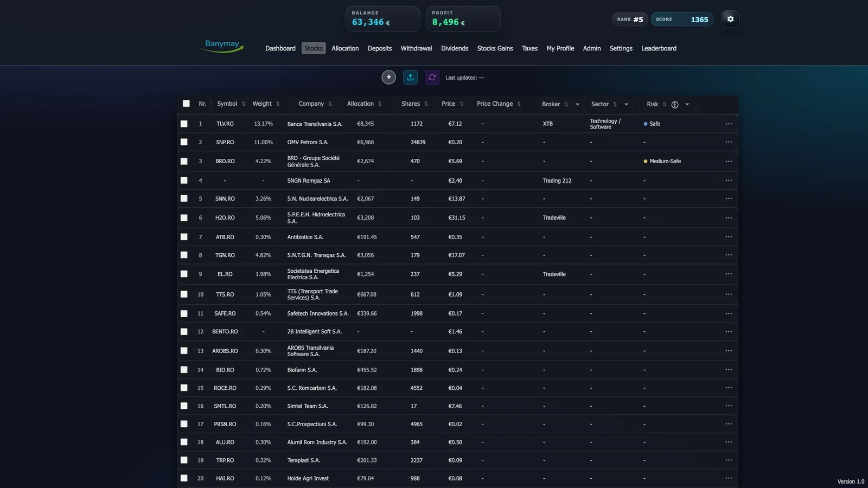This screenshot has height=488, width=868.
Task: Check the SMTL.RO row checkbox
Action: [184, 406]
